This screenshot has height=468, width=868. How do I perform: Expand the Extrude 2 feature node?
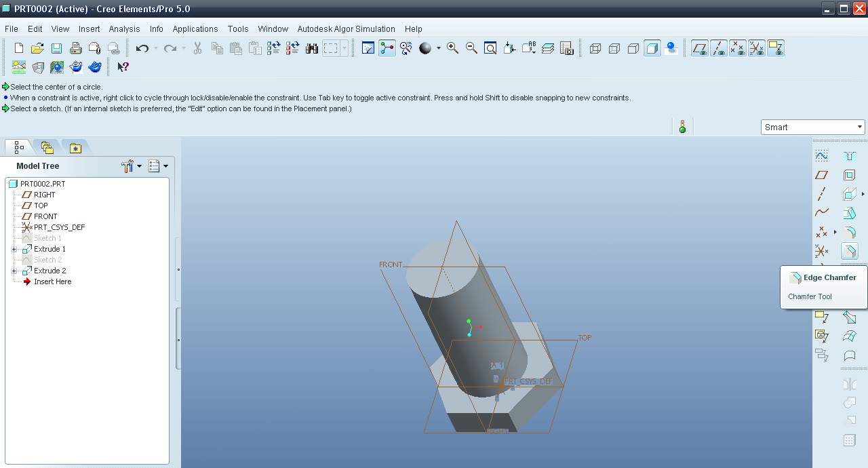coord(14,271)
